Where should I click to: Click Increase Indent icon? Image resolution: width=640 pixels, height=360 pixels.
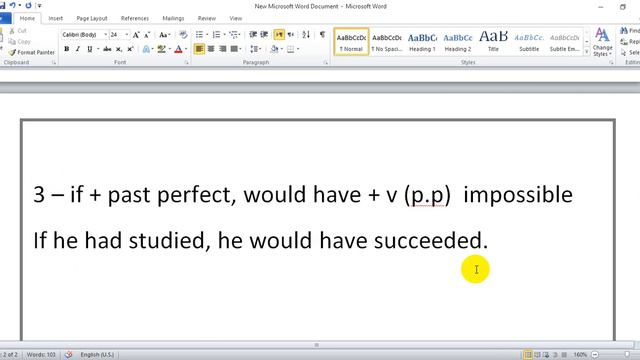click(x=264, y=35)
